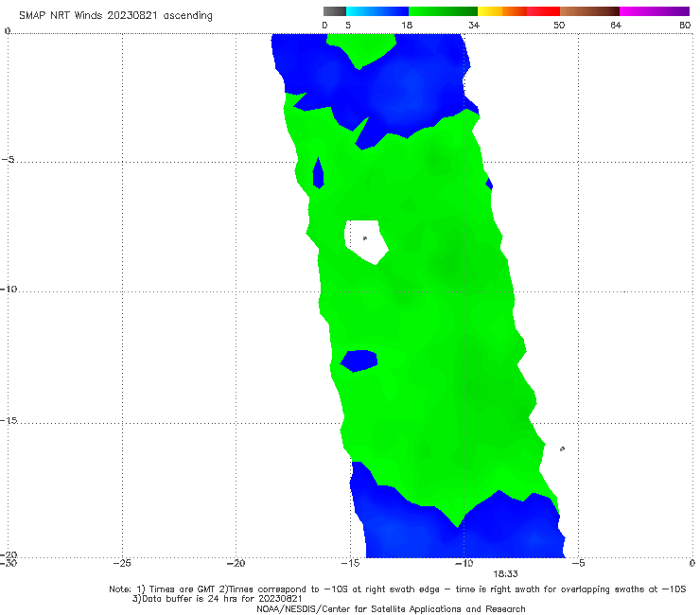
Task: Click the island marker east of the swath
Action: (x=562, y=448)
